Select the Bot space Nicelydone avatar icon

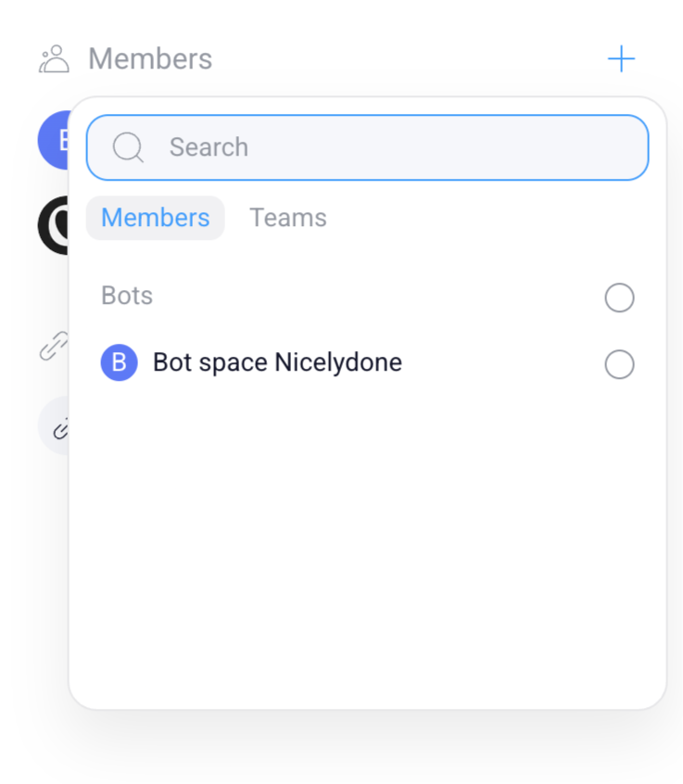[x=119, y=362]
